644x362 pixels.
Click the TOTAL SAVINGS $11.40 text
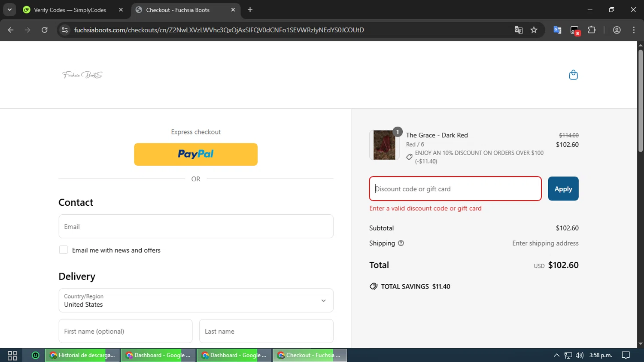416,286
